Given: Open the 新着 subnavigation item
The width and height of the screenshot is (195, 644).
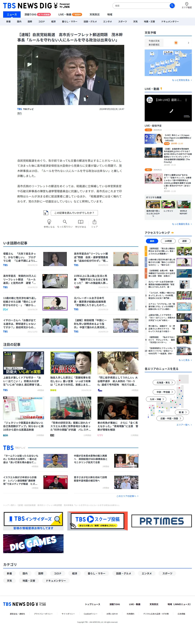Looking at the screenshot, I should (8, 22).
